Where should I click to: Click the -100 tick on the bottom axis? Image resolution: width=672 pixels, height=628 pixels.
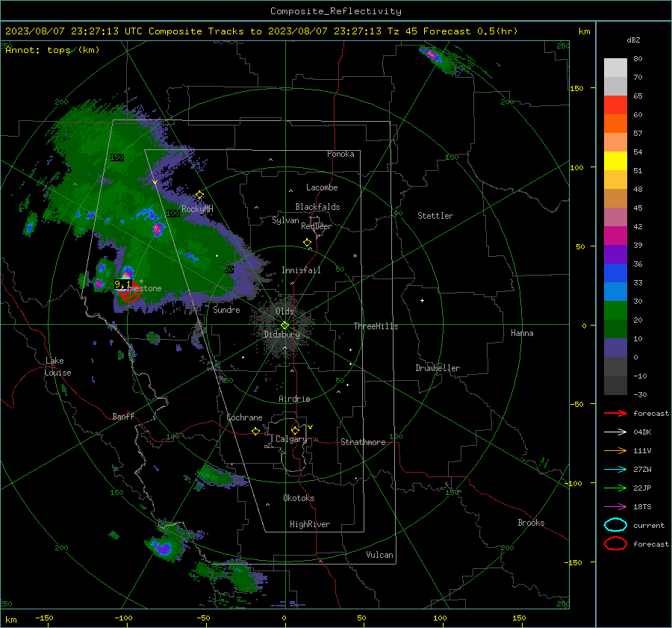tap(123, 618)
